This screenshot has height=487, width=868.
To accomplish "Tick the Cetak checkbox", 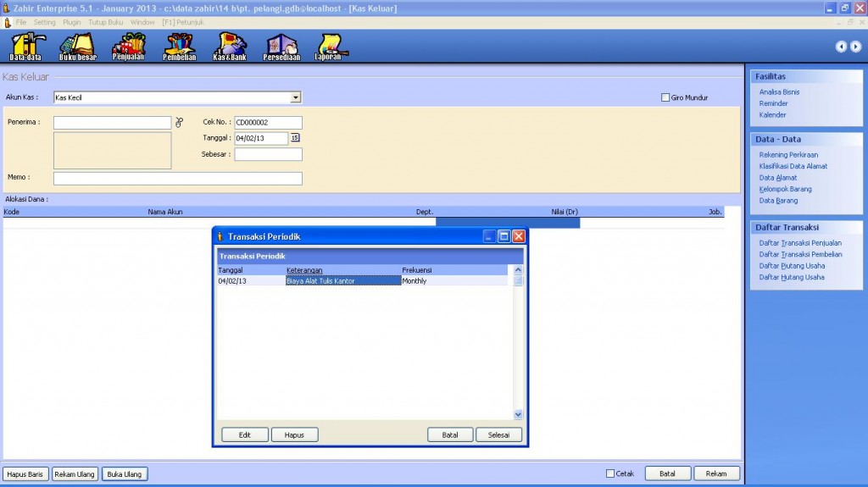I will click(x=610, y=473).
